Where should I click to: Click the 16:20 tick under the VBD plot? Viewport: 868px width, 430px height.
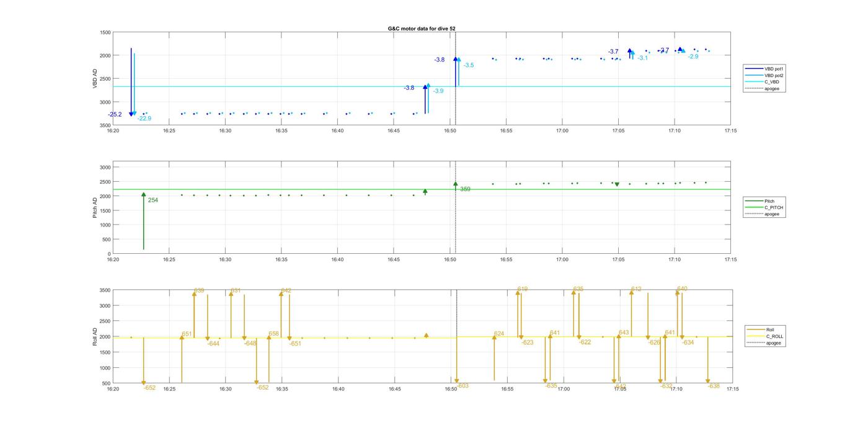(x=113, y=131)
